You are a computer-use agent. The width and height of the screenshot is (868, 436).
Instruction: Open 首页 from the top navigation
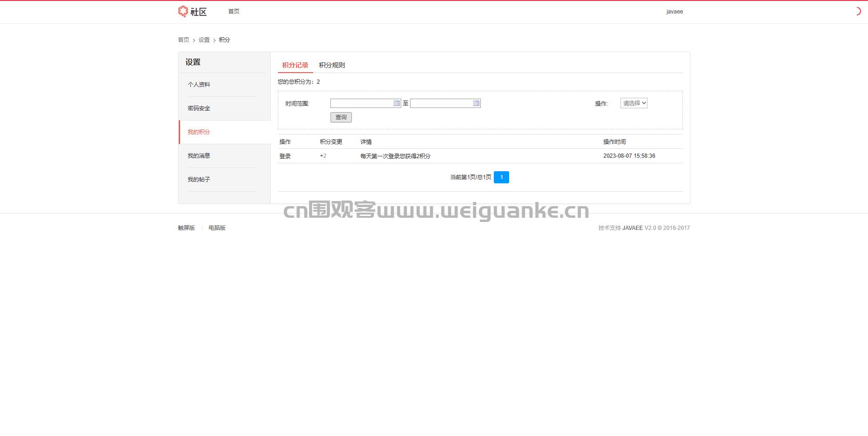click(x=234, y=12)
